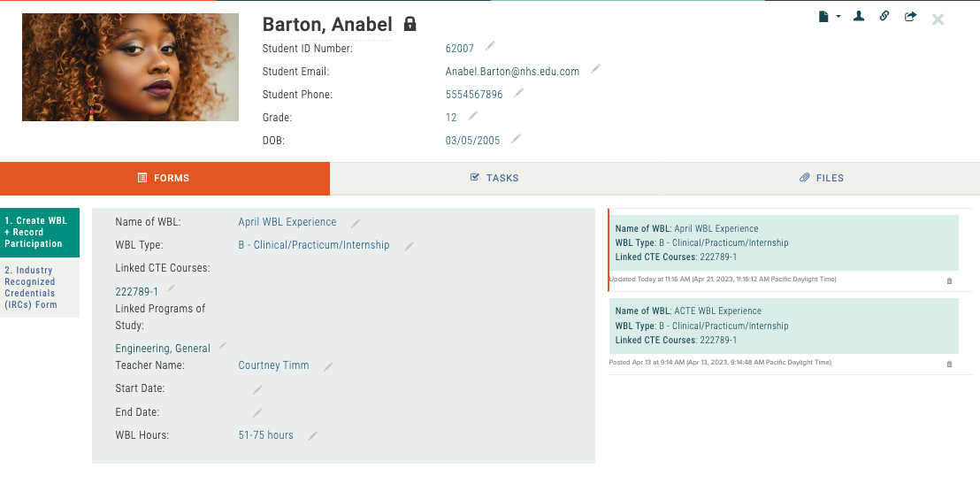Edit End Date pencil icon
Viewport: 980px width, 499px height.
(256, 412)
